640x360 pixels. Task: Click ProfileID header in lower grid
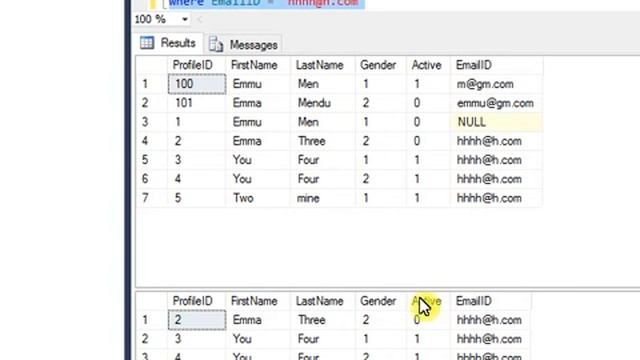[196, 301]
